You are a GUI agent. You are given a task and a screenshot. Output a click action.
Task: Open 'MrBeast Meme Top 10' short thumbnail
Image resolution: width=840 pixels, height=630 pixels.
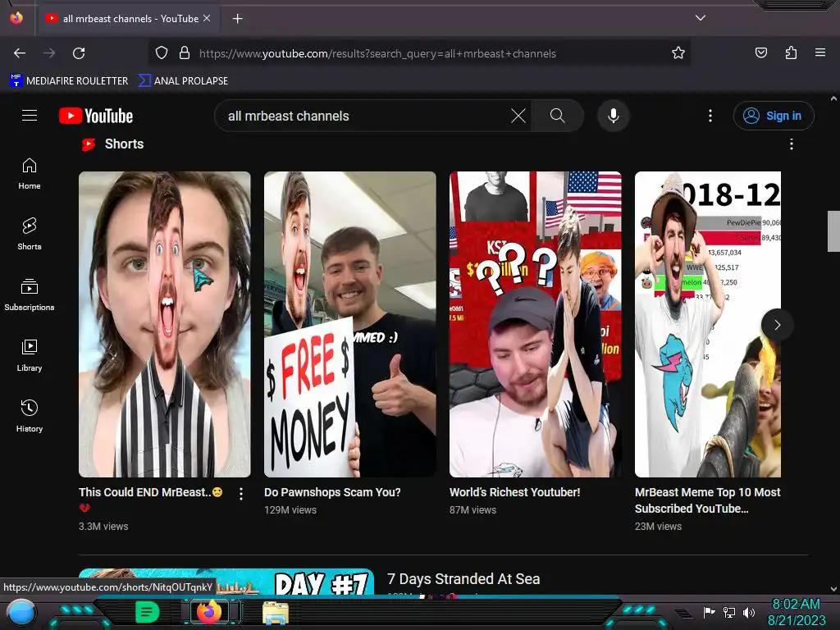tap(708, 324)
